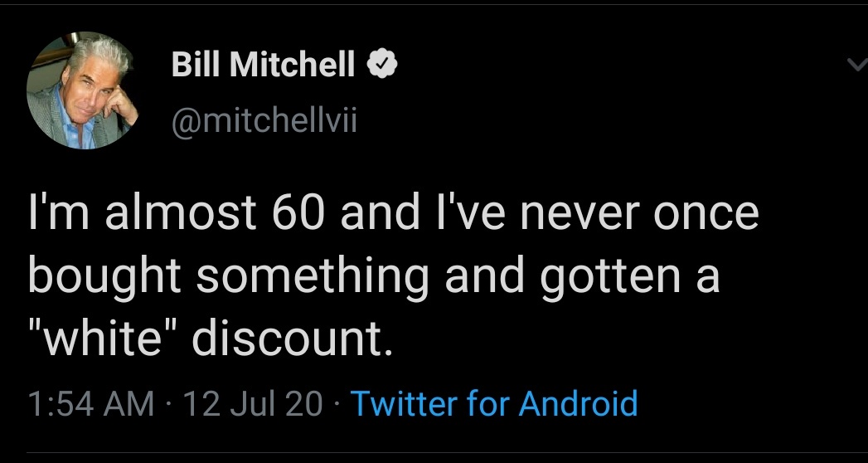Viewport: 868px width, 463px height.
Task: Click the word 'discount' in the tweet
Action: pyautogui.click(x=290, y=339)
